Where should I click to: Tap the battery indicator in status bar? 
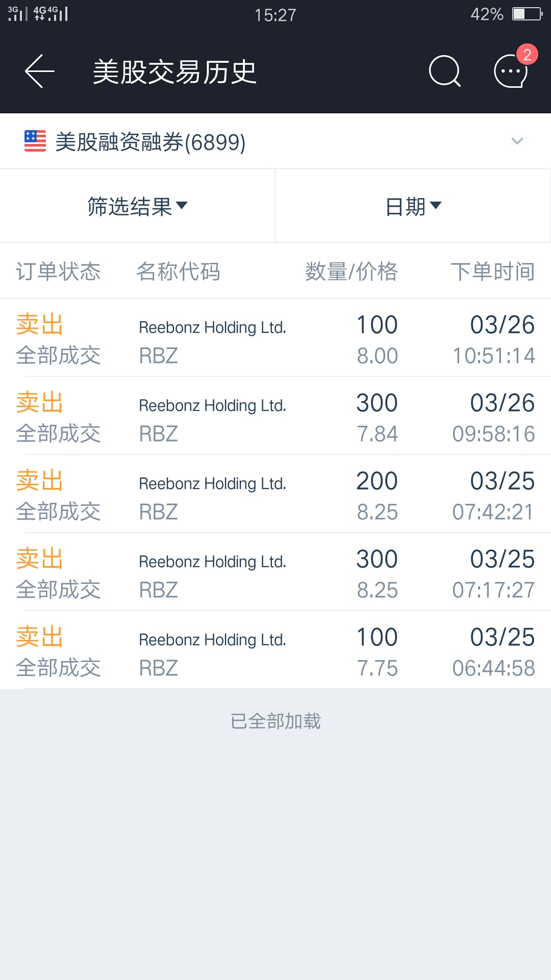[x=527, y=14]
